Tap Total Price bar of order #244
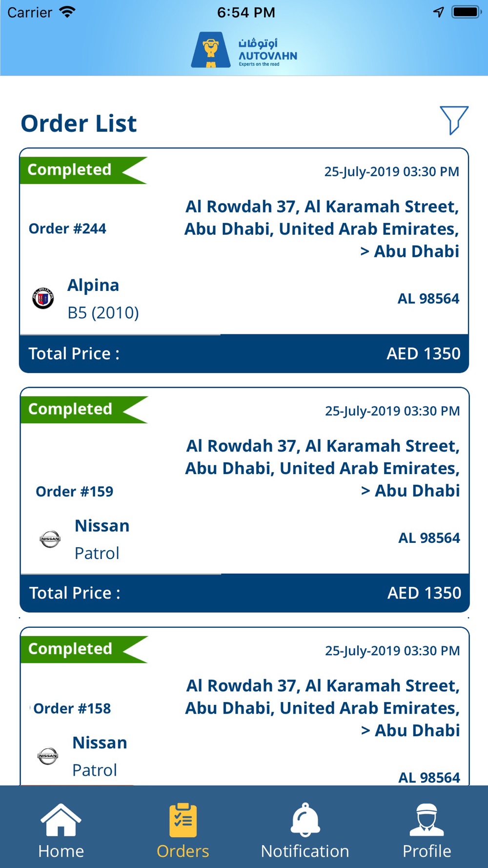Image resolution: width=488 pixels, height=868 pixels. click(244, 353)
